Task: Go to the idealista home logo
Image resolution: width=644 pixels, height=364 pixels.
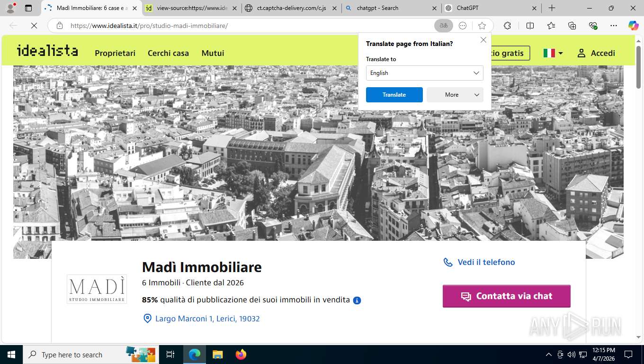Action: point(47,51)
